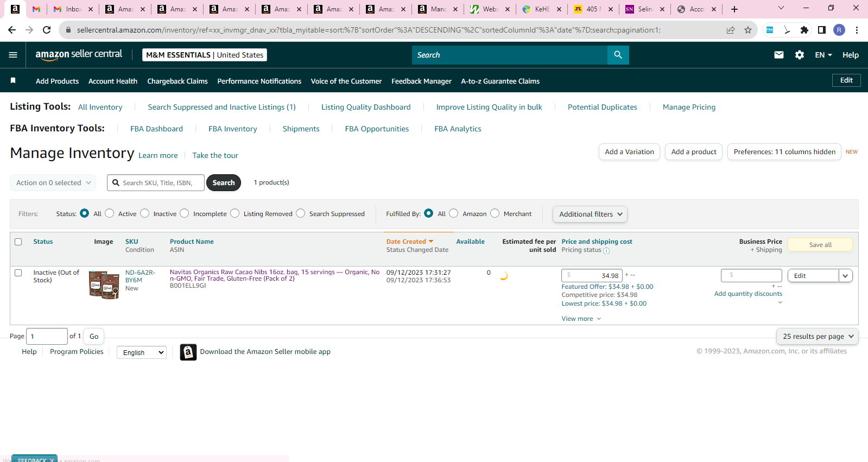The width and height of the screenshot is (868, 462).
Task: Open the tab search chevron in title bar
Action: tap(781, 8)
